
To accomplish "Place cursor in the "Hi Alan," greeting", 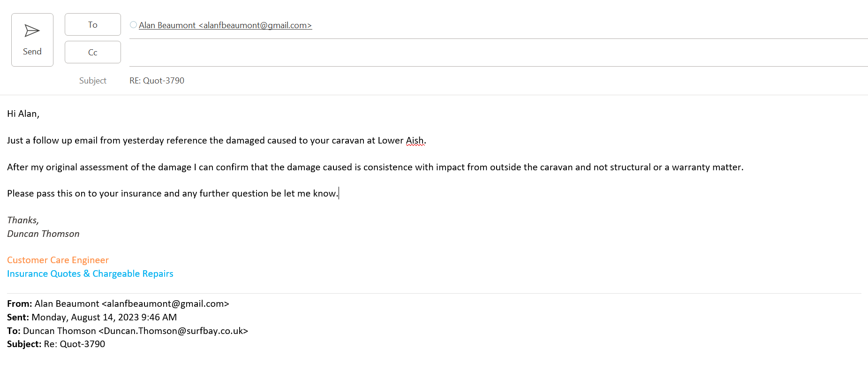I will pyautogui.click(x=23, y=114).
